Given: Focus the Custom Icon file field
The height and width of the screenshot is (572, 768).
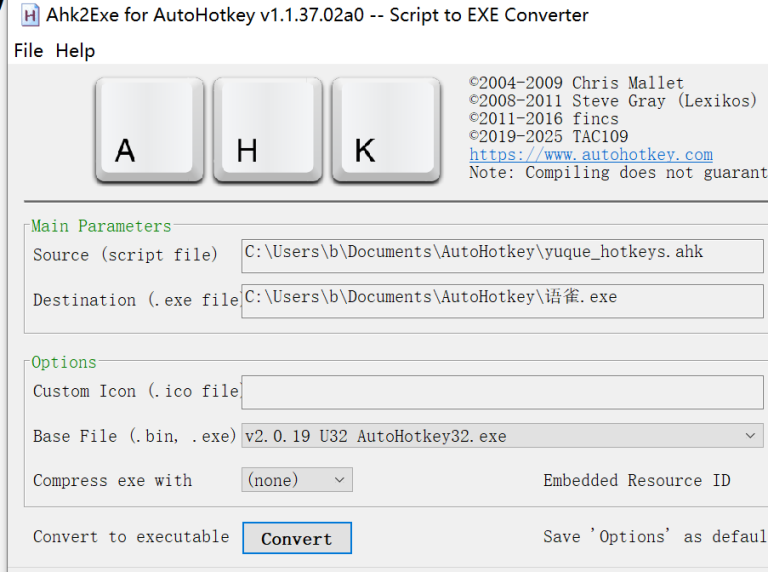Looking at the screenshot, I should (x=501, y=392).
